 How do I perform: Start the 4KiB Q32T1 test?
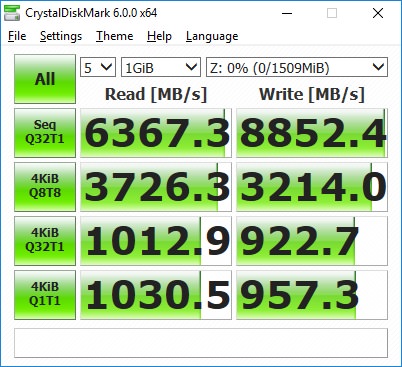pos(45,241)
